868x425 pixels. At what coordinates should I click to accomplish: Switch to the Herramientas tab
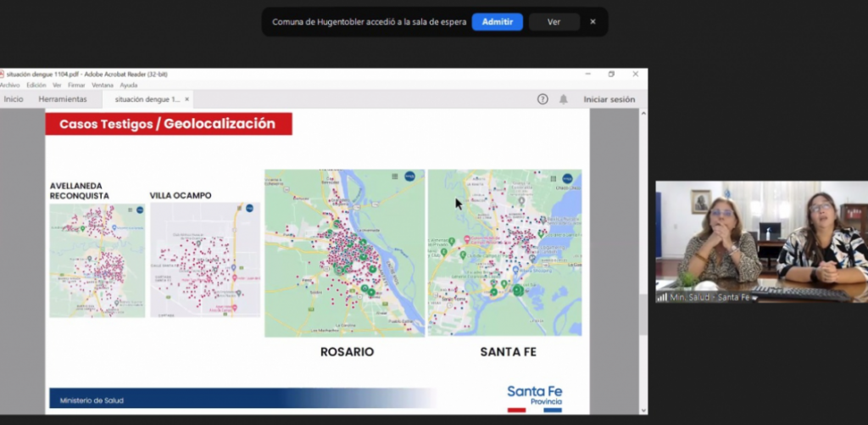pyautogui.click(x=63, y=99)
